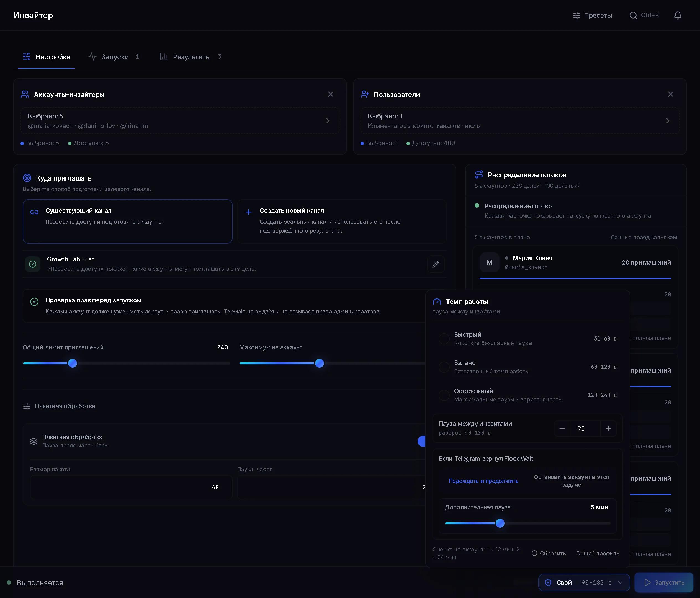Switch to the Настройки tab
Image resolution: width=700 pixels, height=598 pixels.
coord(46,57)
